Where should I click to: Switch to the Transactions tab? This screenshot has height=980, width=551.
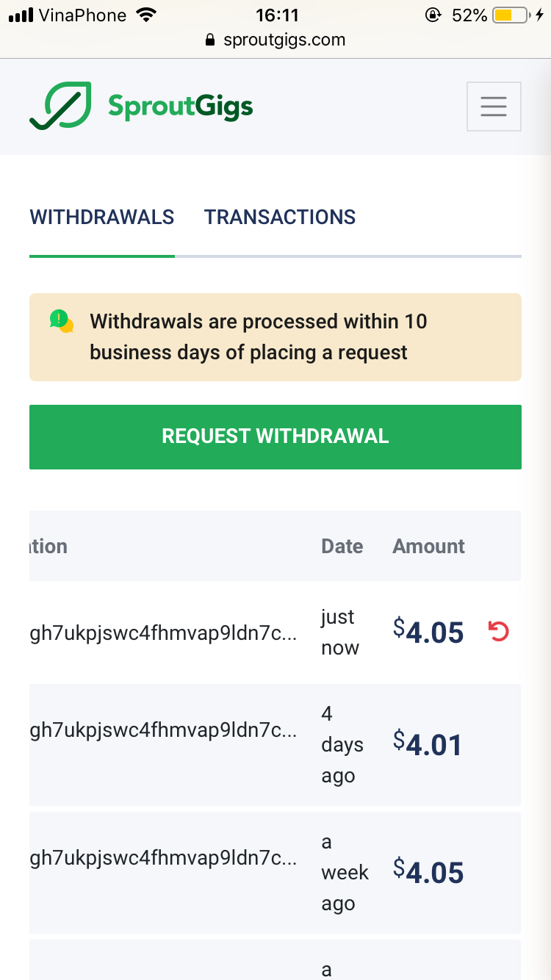(x=280, y=217)
